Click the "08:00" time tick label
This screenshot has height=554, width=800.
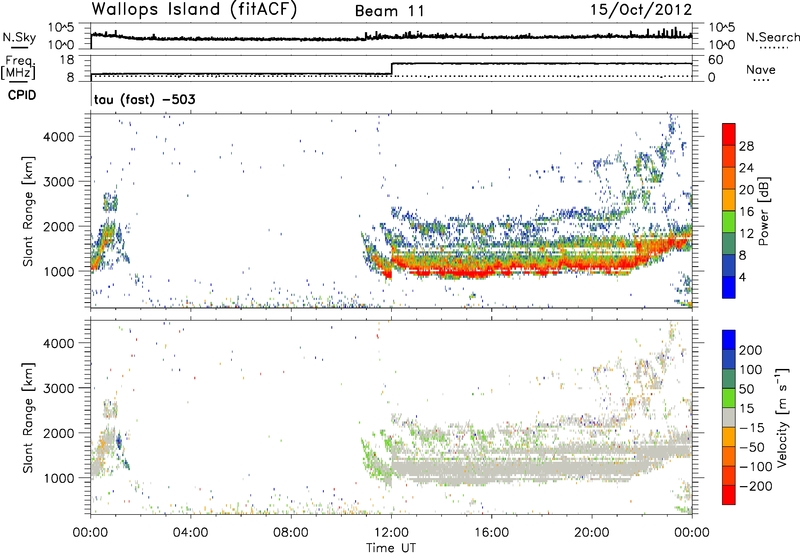(291, 533)
